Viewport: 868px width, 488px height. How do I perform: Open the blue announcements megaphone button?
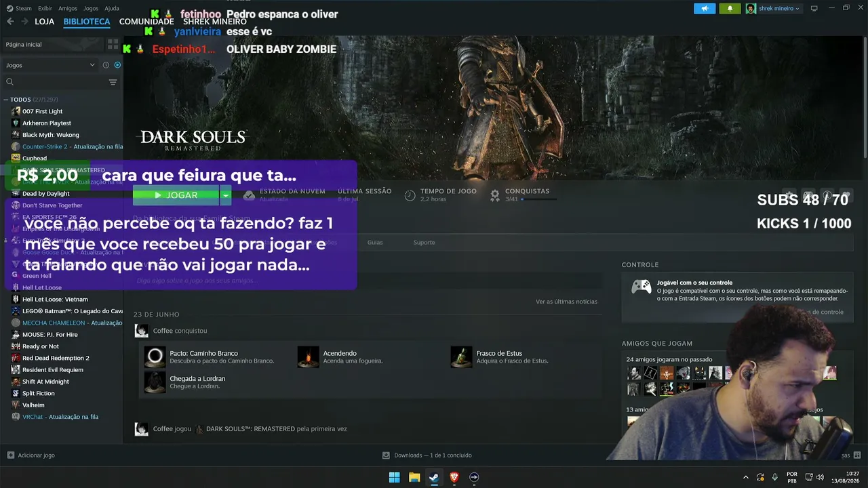coord(705,9)
